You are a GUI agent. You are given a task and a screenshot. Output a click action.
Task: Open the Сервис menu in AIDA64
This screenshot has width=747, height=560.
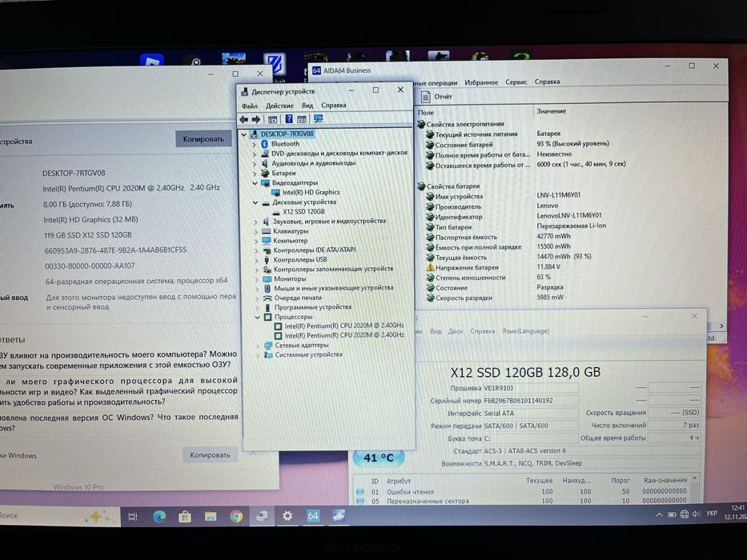click(x=516, y=82)
